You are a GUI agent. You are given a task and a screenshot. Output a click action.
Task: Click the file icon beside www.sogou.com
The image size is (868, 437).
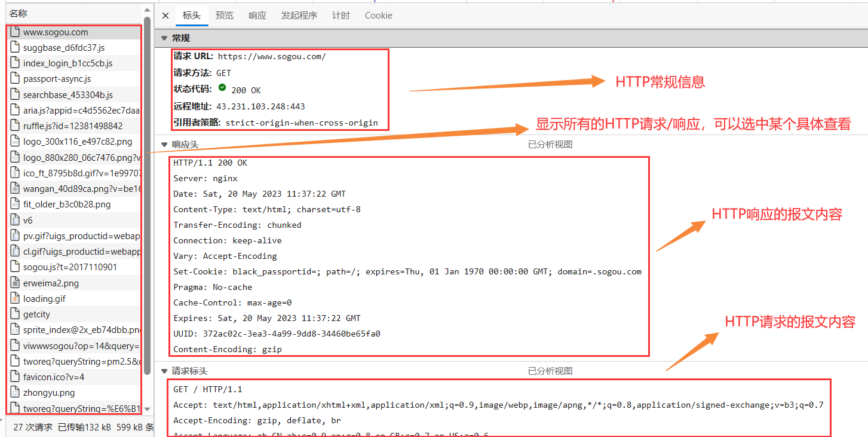pos(16,32)
